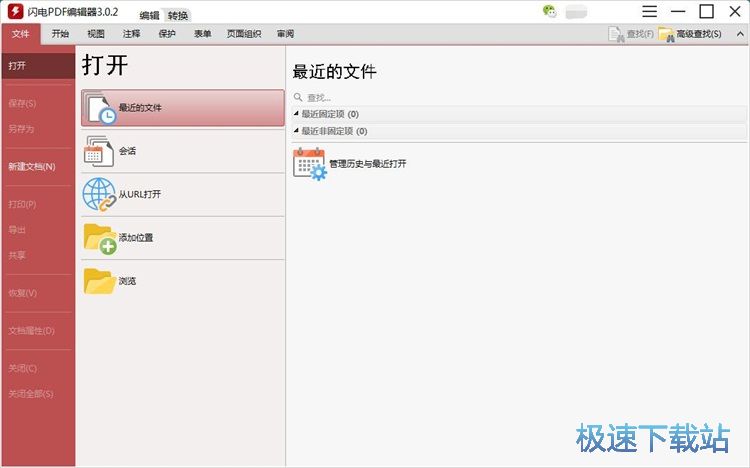The width and height of the screenshot is (750, 468).
Task: Switch to the 视图 ribbon tab
Action: pyautogui.click(x=96, y=33)
